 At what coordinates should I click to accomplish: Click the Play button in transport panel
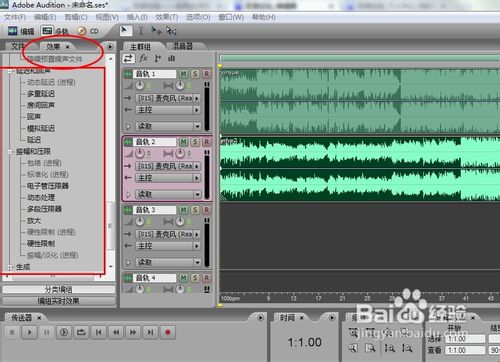(29, 332)
